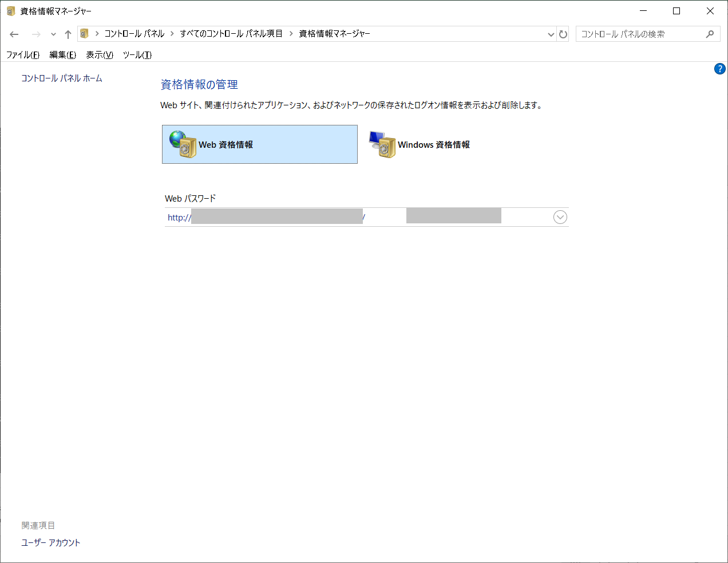
Task: Open the 編集(E) menu
Action: (x=62, y=55)
